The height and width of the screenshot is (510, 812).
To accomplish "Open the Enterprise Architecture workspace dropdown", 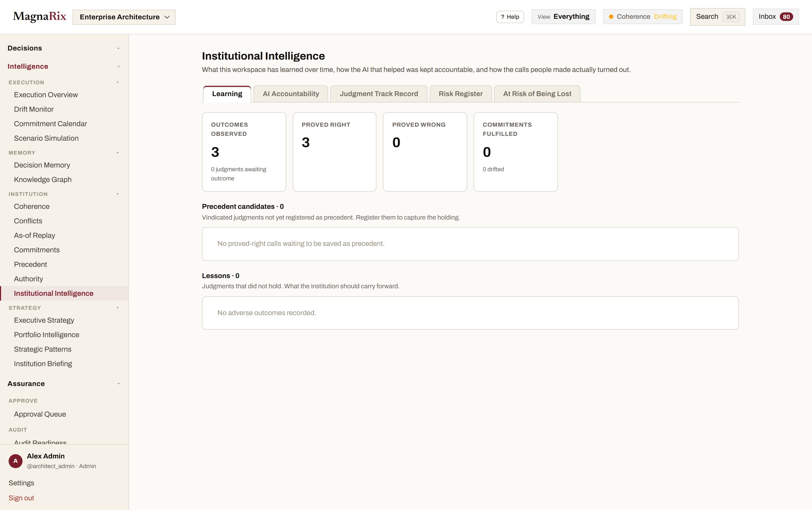I will point(124,17).
